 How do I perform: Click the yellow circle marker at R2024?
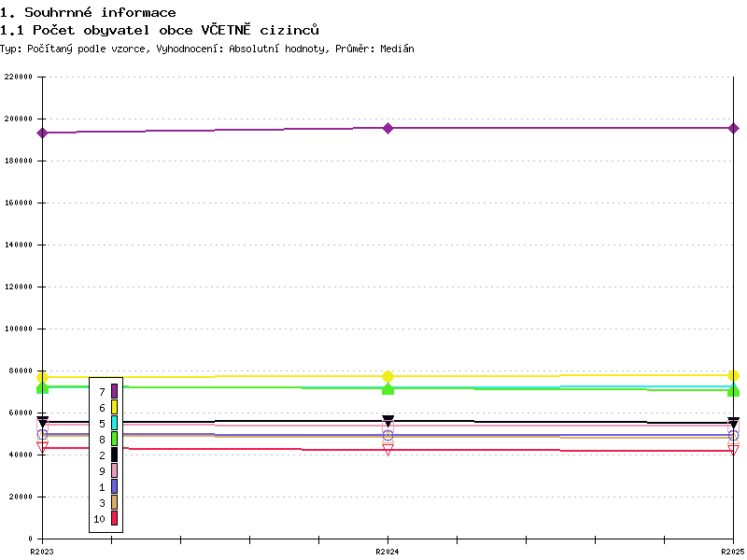[388, 377]
